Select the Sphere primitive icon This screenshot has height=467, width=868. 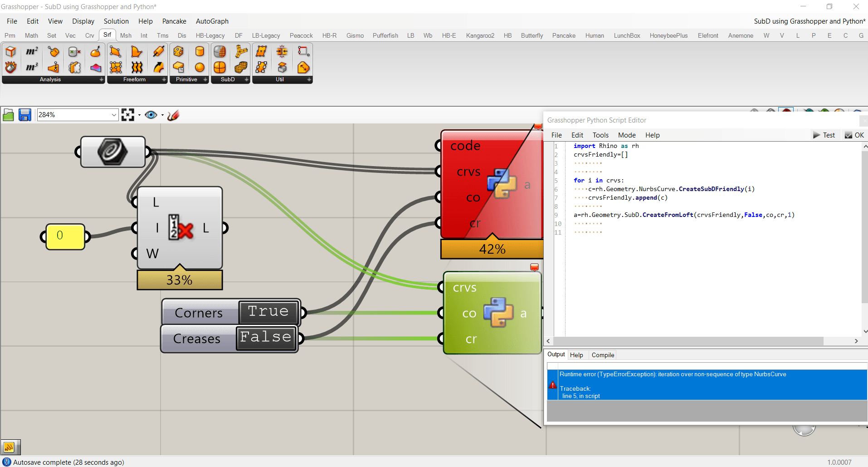click(x=200, y=68)
